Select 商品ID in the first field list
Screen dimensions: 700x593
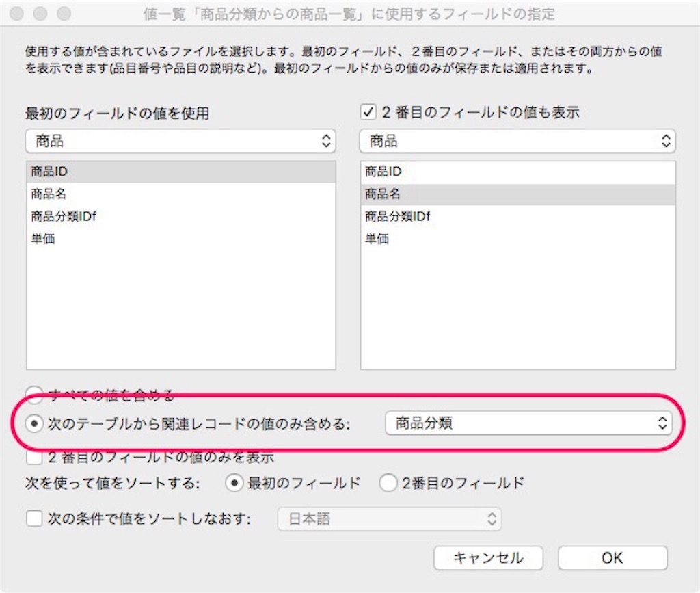[x=180, y=172]
